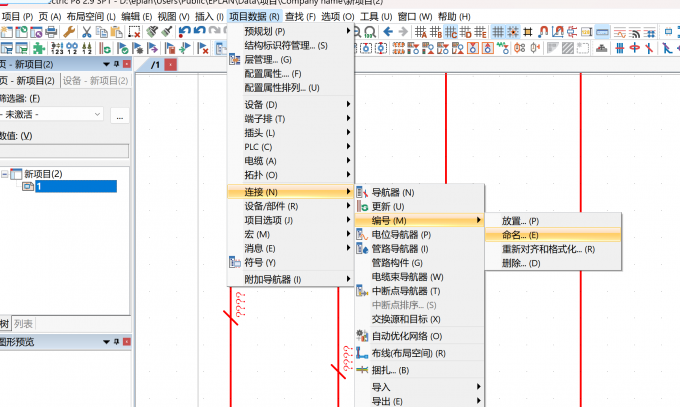Open the 筛选器 未激活 dropdown

(97, 115)
